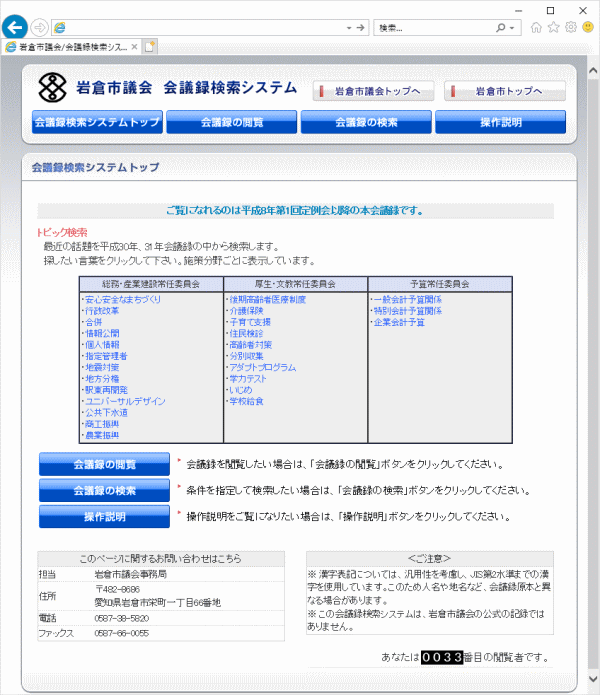
Task: Open the search provider dropdown arrow
Action: pyautogui.click(x=512, y=28)
